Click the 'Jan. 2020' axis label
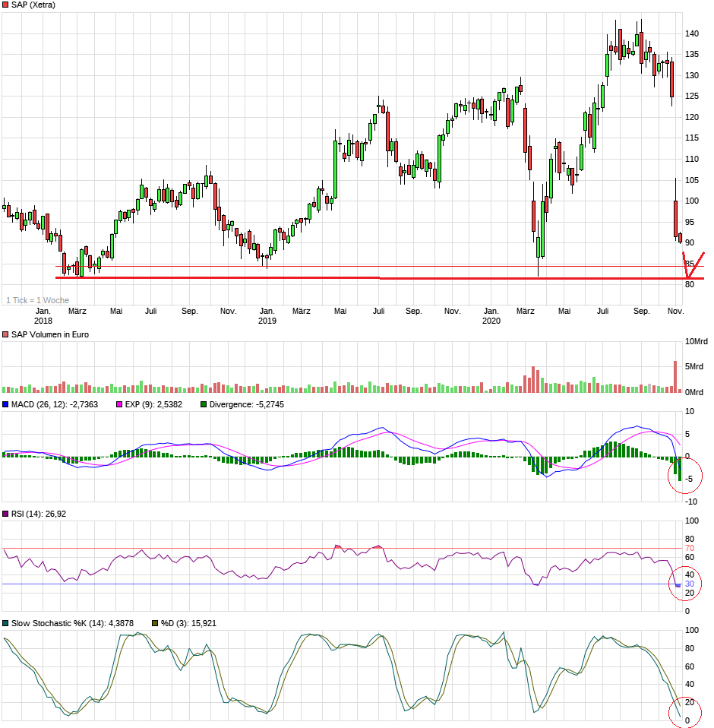The width and height of the screenshot is (714, 728). (491, 315)
